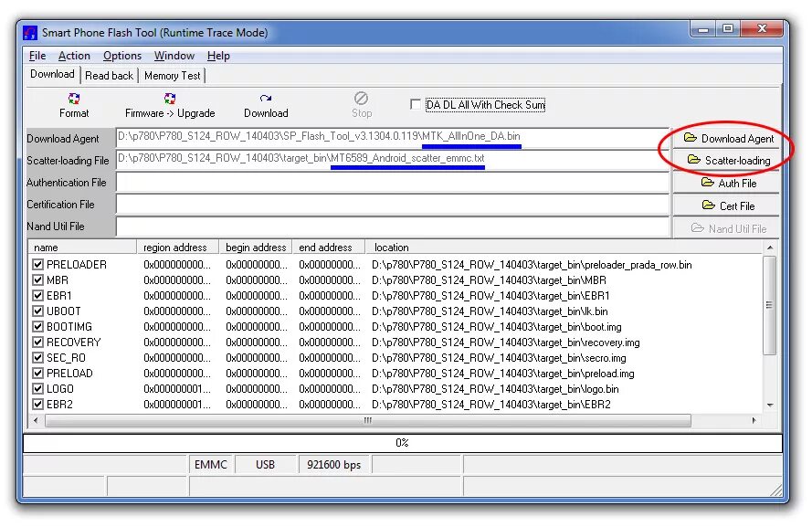Click the partition list up arrow
This screenshot has height=527, width=812.
tap(770, 248)
